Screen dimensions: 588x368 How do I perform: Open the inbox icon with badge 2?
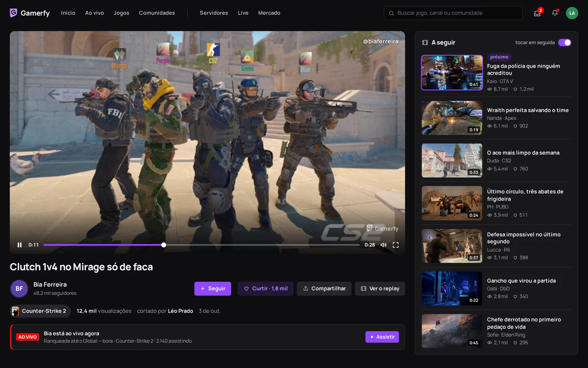pyautogui.click(x=537, y=13)
